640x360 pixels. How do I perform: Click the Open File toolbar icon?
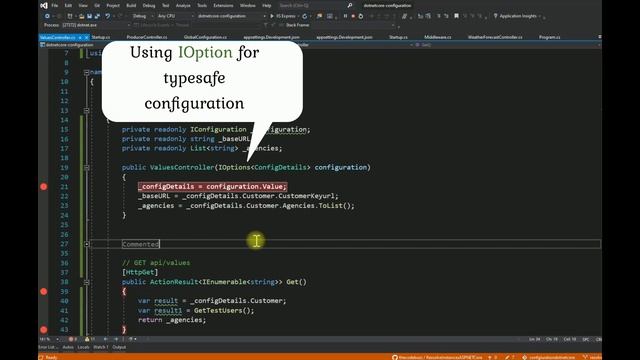tap(81, 16)
